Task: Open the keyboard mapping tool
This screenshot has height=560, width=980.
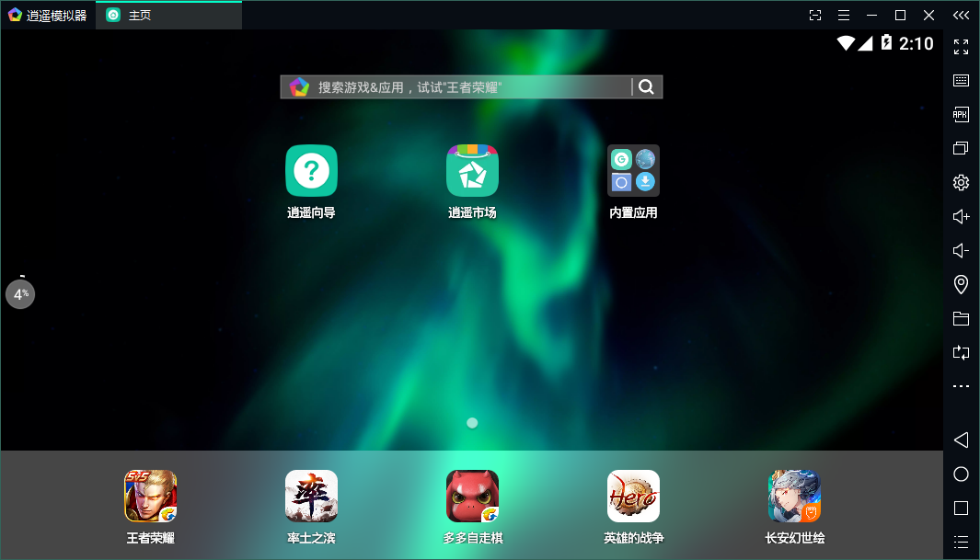Action: [x=961, y=80]
